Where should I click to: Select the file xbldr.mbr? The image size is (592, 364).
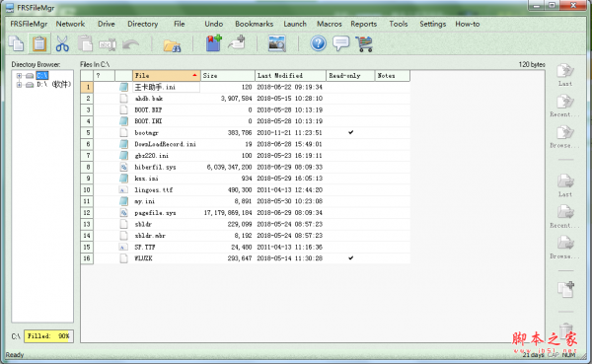click(x=150, y=236)
